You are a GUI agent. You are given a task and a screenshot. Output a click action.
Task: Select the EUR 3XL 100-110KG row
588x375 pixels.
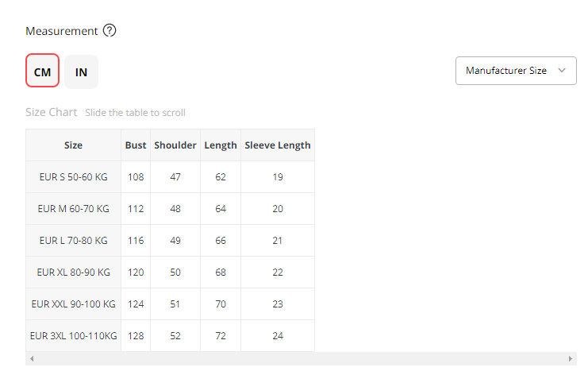(x=73, y=335)
